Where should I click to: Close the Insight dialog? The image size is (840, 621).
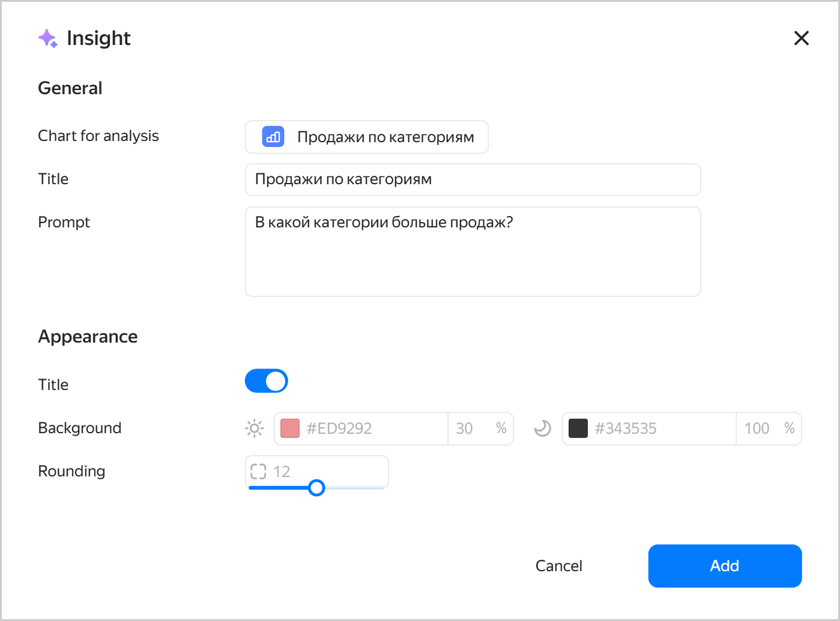(x=801, y=38)
